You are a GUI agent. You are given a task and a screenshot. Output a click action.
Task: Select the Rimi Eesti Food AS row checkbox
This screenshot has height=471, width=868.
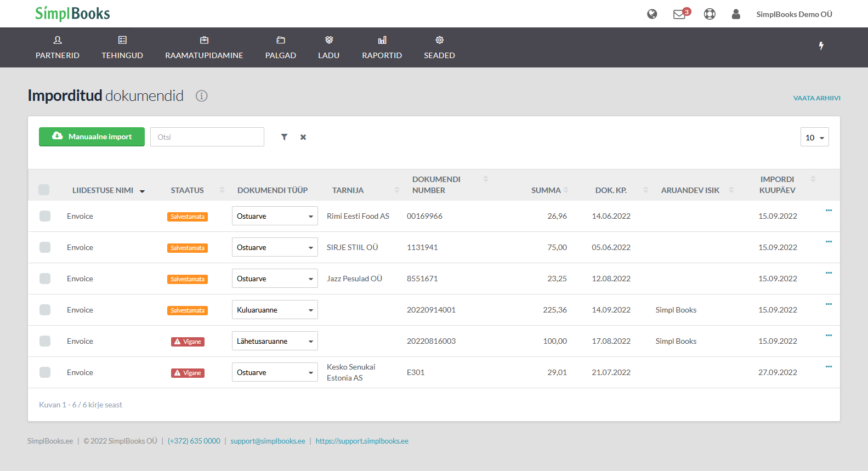click(45, 216)
